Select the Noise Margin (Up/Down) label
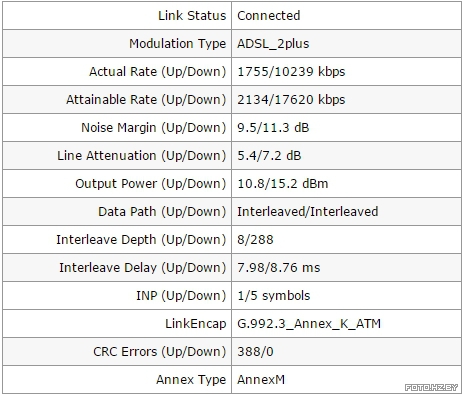The width and height of the screenshot is (462, 395). 153,128
